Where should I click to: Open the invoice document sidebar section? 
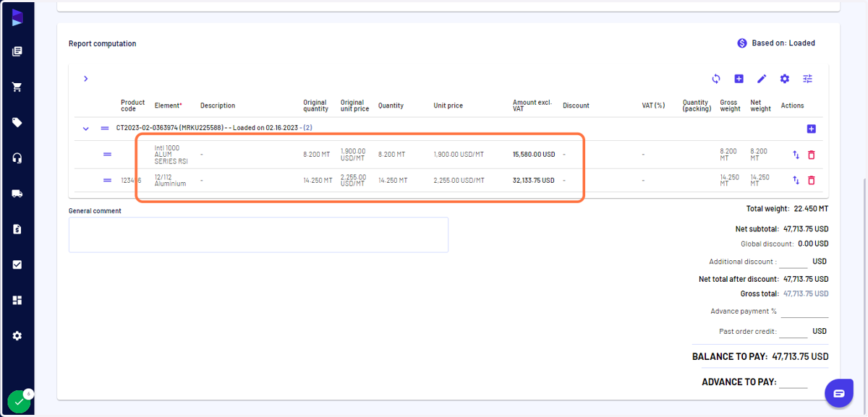tap(17, 229)
